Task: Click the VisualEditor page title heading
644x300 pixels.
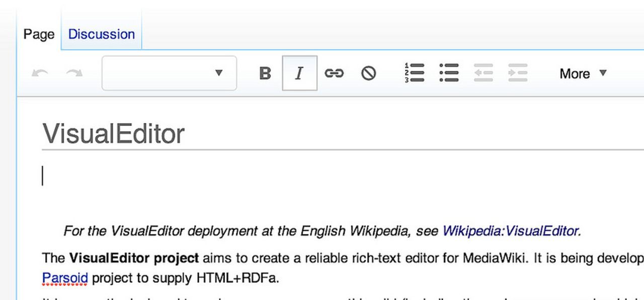Action: (x=114, y=134)
